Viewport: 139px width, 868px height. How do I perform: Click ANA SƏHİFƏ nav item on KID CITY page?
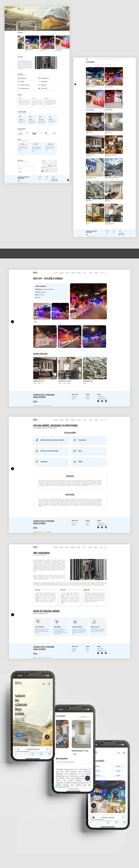click(56, 273)
